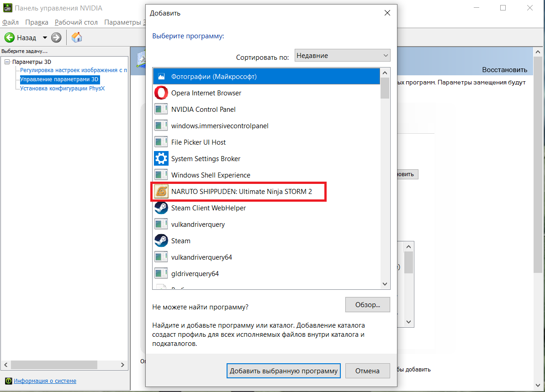Click the gldriverquery64 icon
This screenshot has height=392, width=545.
click(x=161, y=274)
